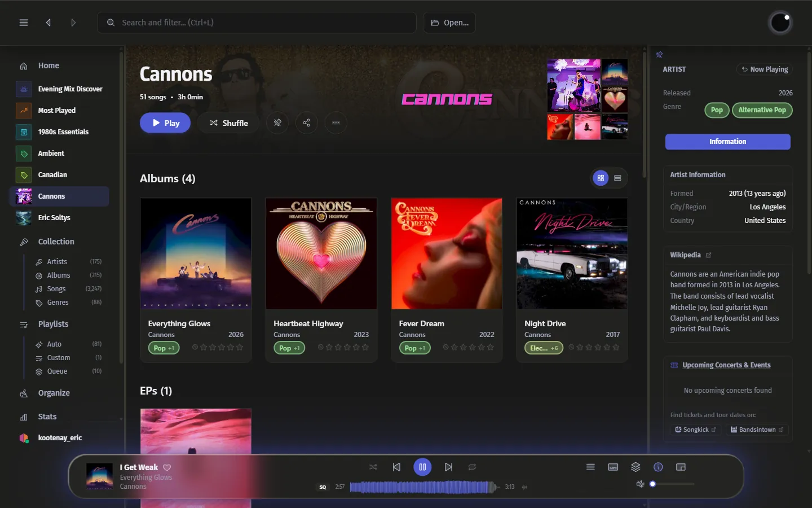812x508 pixels.
Task: Go back with the left arrow
Action: tap(48, 23)
